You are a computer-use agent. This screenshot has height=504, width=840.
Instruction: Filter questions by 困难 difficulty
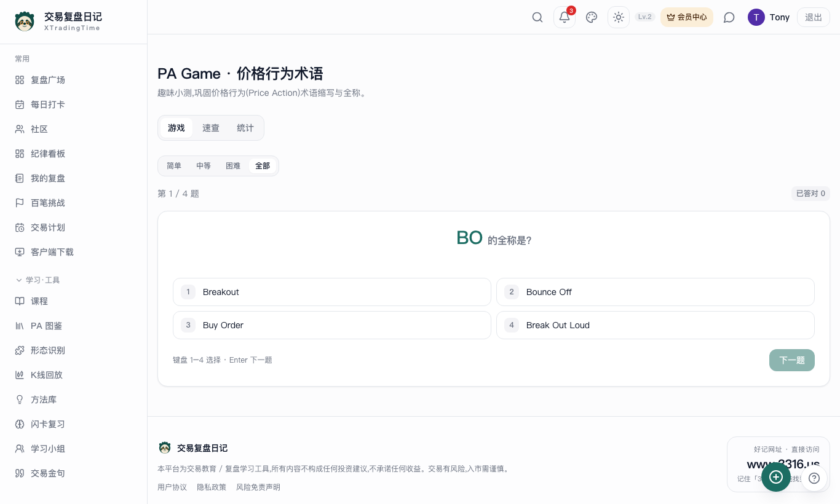click(233, 166)
